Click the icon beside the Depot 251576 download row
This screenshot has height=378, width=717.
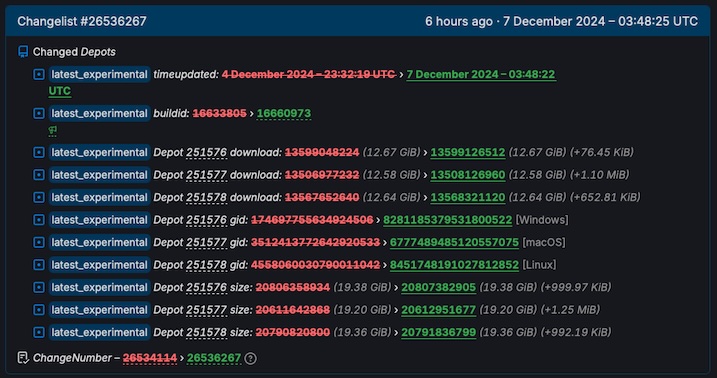click(x=39, y=152)
